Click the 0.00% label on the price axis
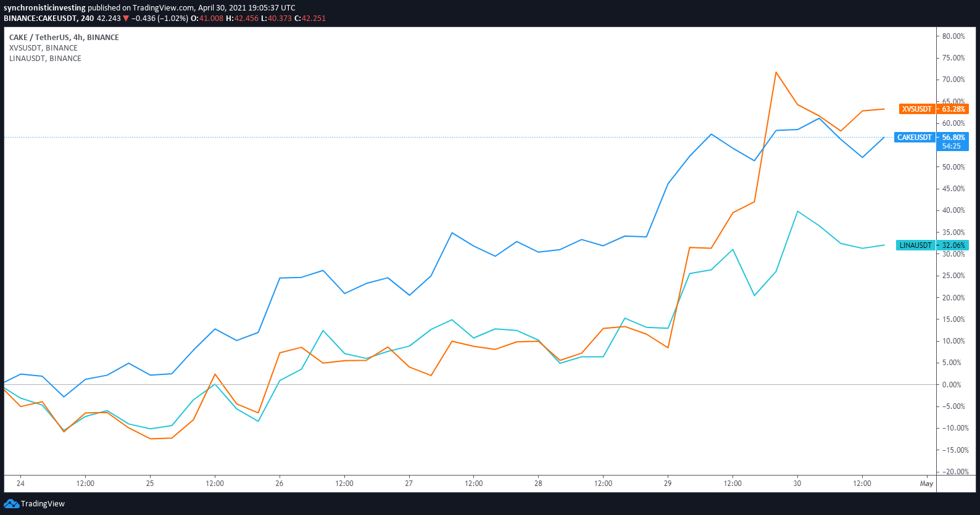980x515 pixels. click(951, 385)
